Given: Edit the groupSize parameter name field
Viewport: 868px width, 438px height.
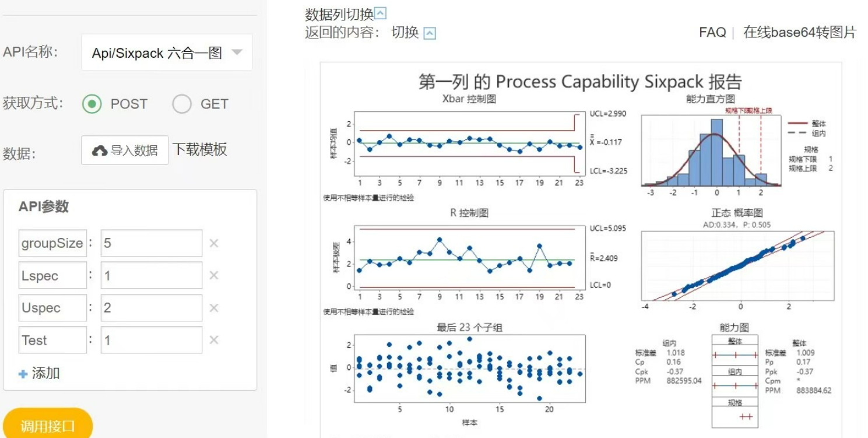Looking at the screenshot, I should [52, 243].
